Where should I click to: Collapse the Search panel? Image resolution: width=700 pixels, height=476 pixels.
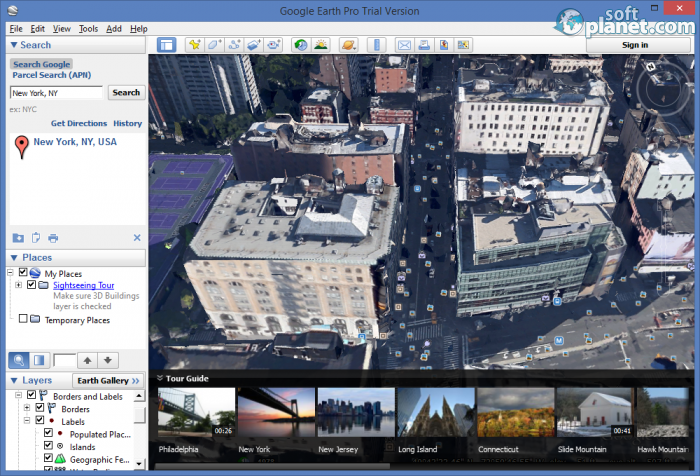(14, 45)
